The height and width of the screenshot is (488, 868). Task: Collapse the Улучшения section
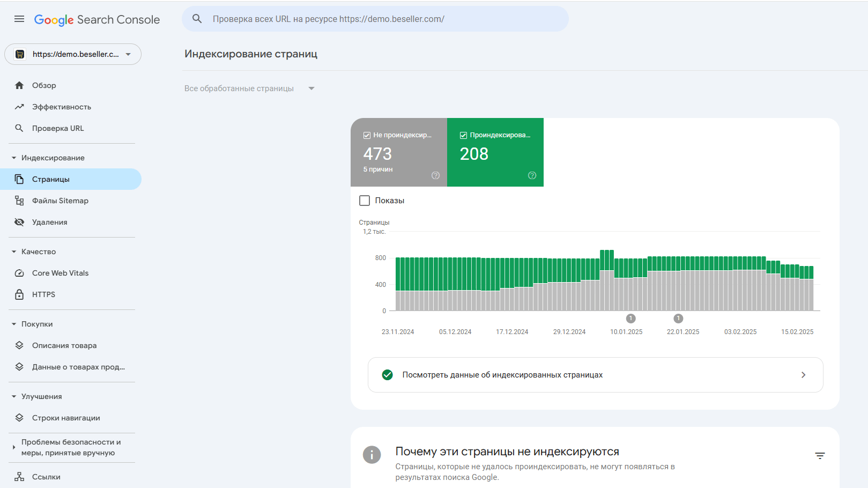pyautogui.click(x=14, y=396)
